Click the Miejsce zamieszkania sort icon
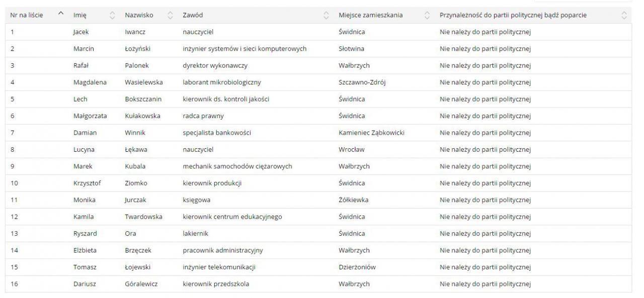The image size is (644, 298). coord(427,16)
